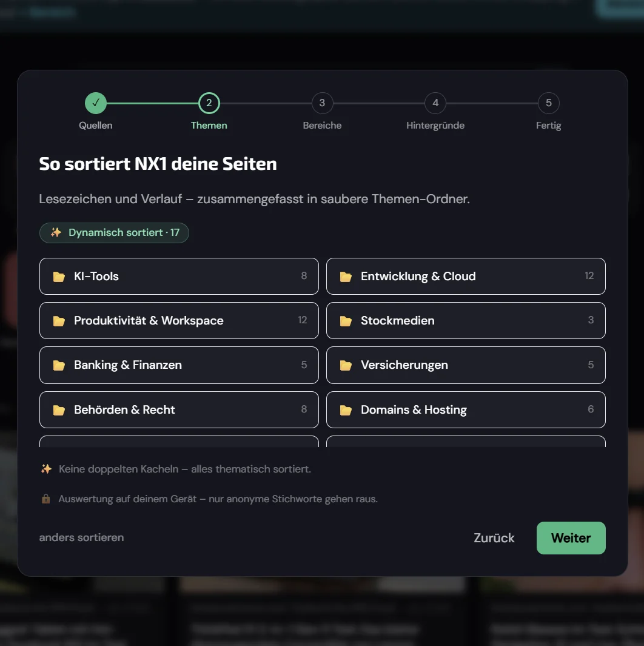Image resolution: width=644 pixels, height=646 pixels.
Task: Click the anders sortieren link
Action: coord(81,537)
